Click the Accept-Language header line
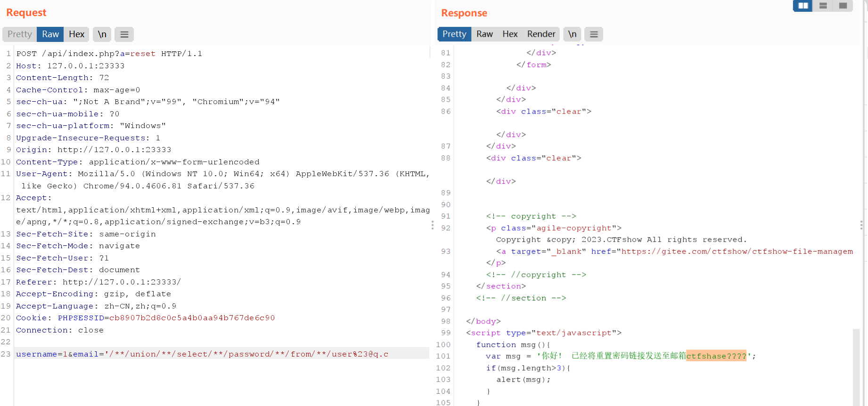 point(96,306)
